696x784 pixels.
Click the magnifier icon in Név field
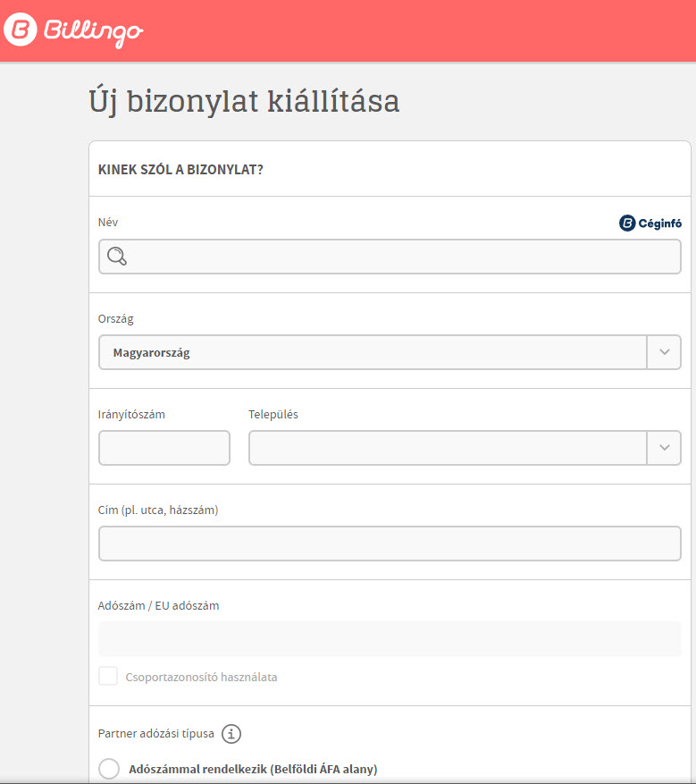[117, 256]
